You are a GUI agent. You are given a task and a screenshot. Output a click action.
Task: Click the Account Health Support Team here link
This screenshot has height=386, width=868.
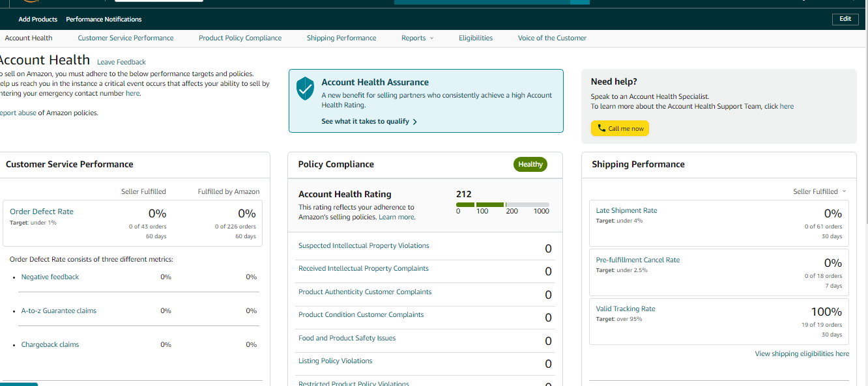coord(787,106)
